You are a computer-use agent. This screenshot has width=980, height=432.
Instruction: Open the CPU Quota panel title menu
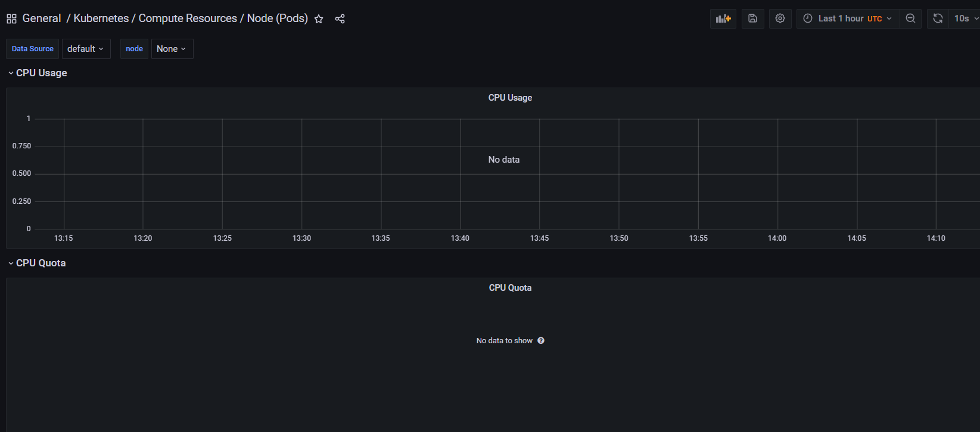pyautogui.click(x=510, y=288)
